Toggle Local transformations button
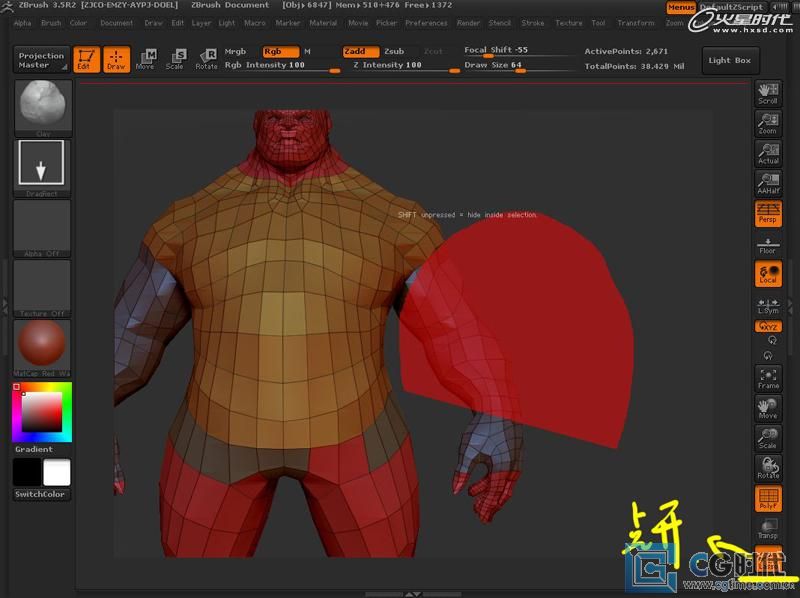The image size is (800, 598). point(768,273)
